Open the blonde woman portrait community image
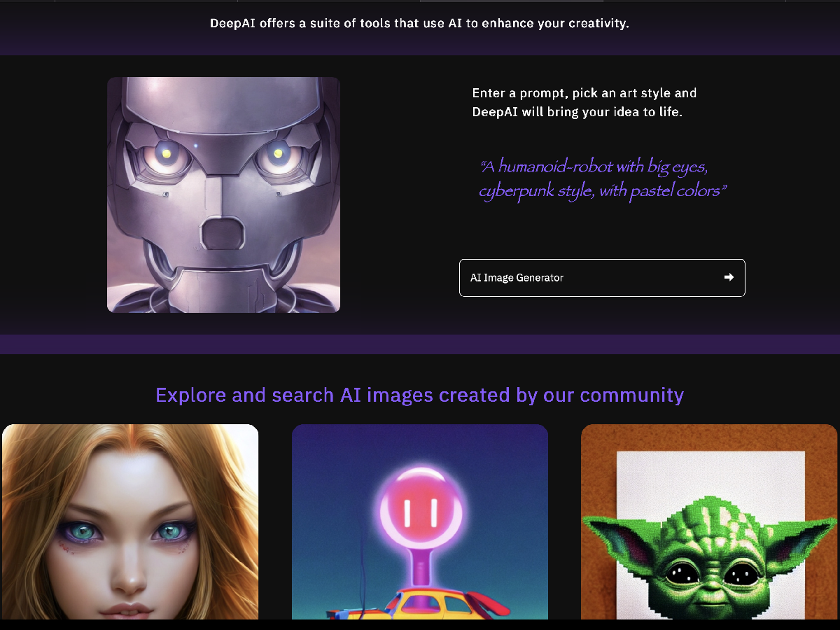The height and width of the screenshot is (630, 840). click(x=130, y=521)
